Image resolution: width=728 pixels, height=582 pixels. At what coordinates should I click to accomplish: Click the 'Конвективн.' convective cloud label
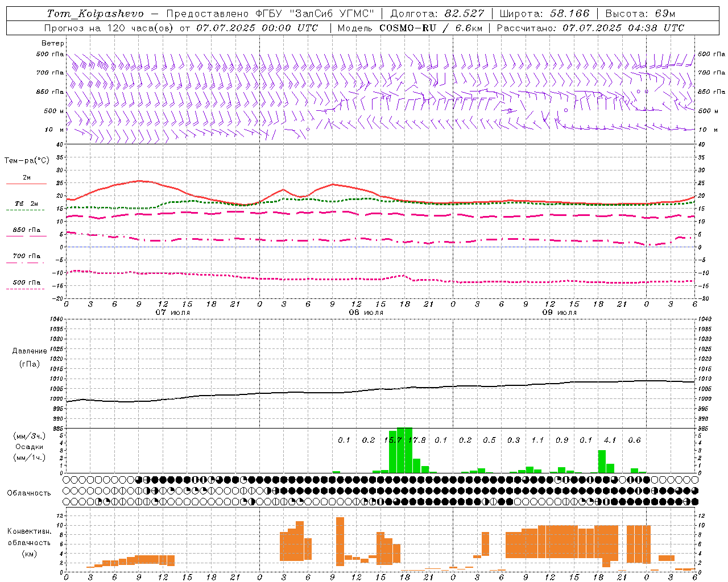click(30, 531)
